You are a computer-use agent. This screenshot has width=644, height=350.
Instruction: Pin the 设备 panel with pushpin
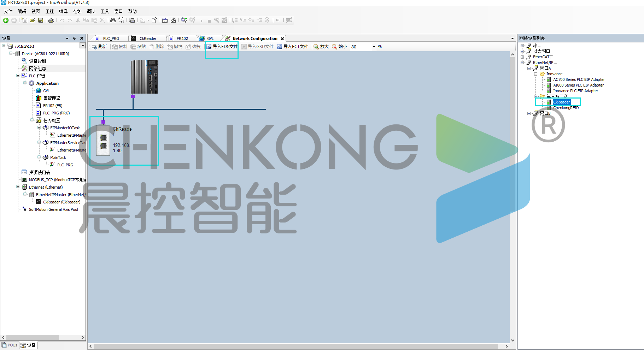pos(74,38)
